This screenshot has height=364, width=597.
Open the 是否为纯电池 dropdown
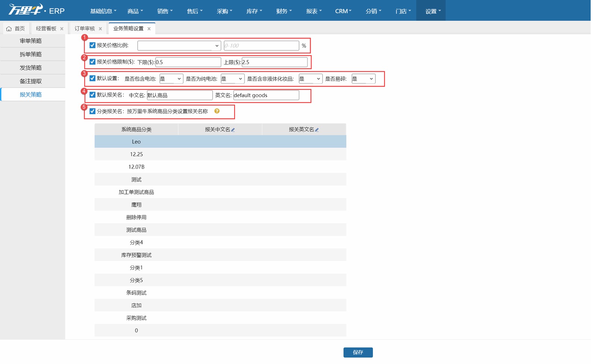(232, 79)
